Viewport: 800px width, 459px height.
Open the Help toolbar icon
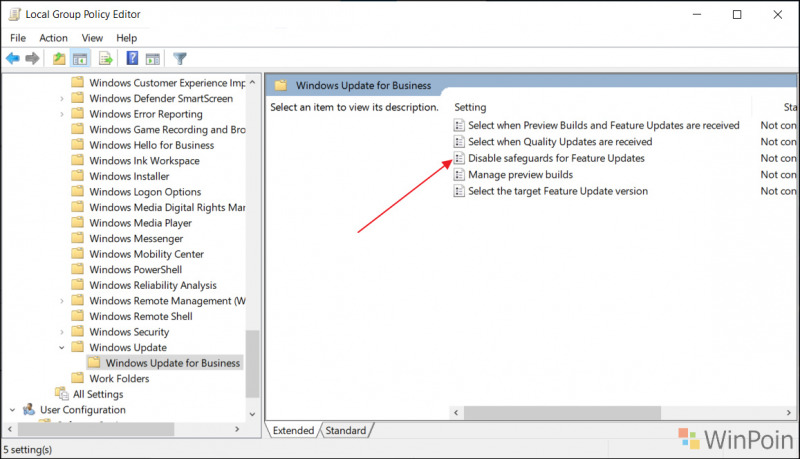[132, 58]
